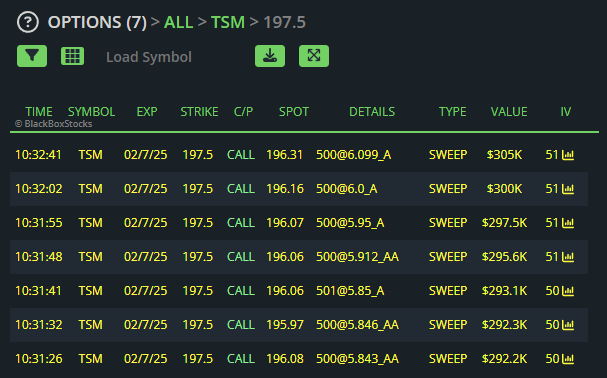Image resolution: width=607 pixels, height=378 pixels.
Task: Click the 500@6.0_A details cell
Action: coord(346,189)
